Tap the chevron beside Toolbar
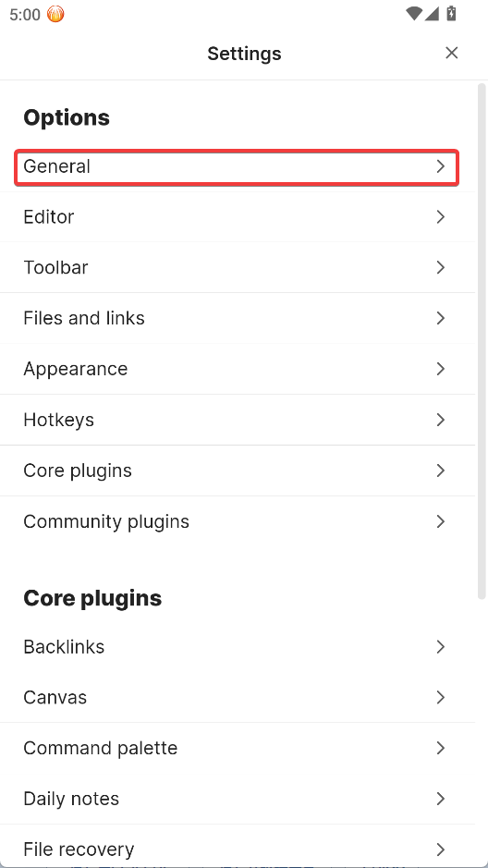This screenshot has height=868, width=488. (441, 268)
